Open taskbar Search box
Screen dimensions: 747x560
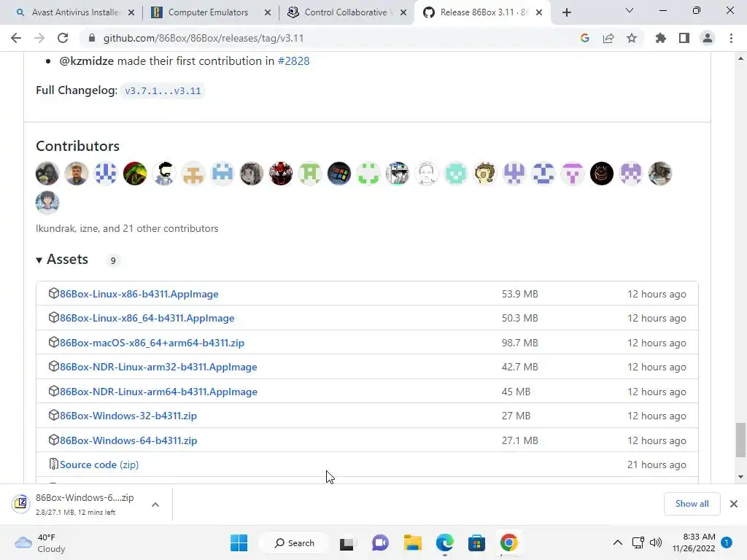[294, 542]
